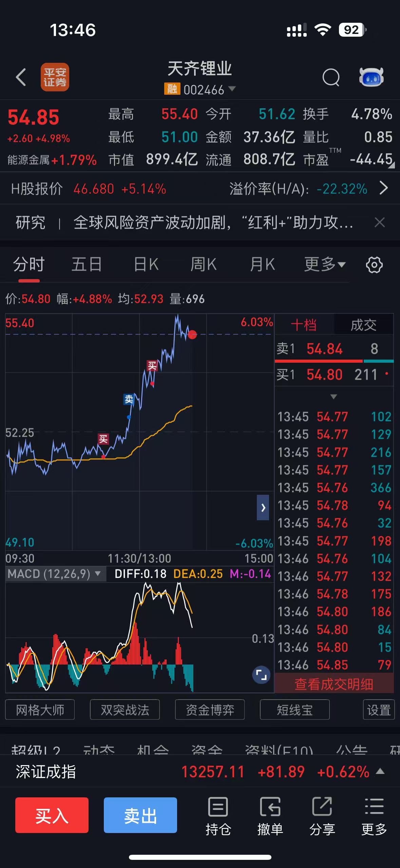Switch to the 月K tab
This screenshot has height=868, width=400.
[x=262, y=265]
